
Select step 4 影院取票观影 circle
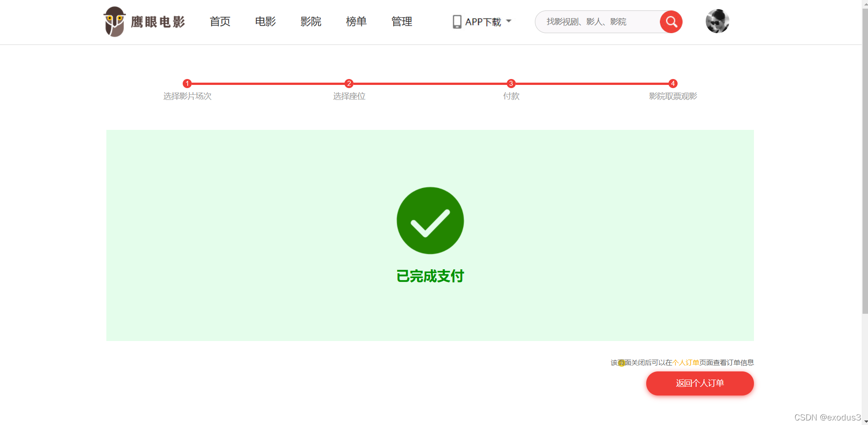pyautogui.click(x=672, y=84)
